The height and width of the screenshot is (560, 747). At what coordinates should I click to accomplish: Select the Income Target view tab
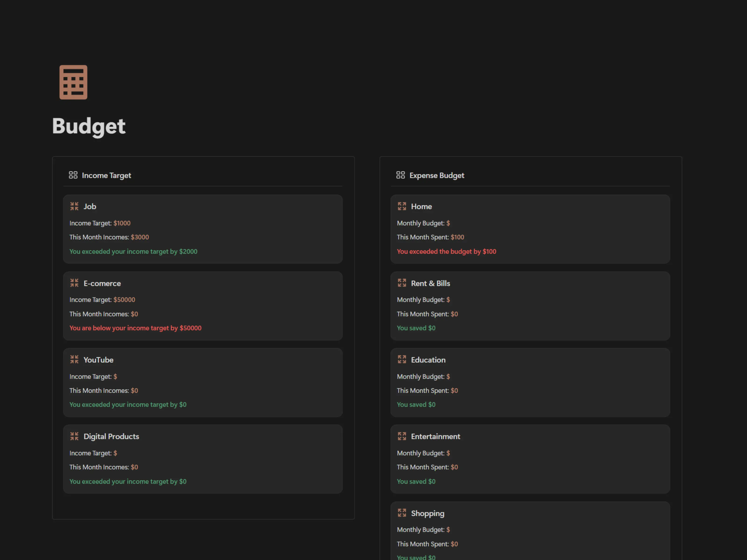(x=106, y=175)
